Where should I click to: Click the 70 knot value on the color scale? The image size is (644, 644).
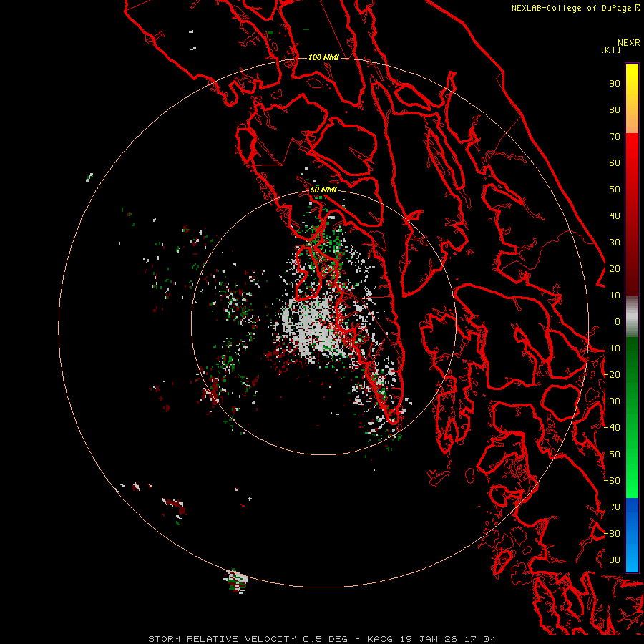click(615, 137)
